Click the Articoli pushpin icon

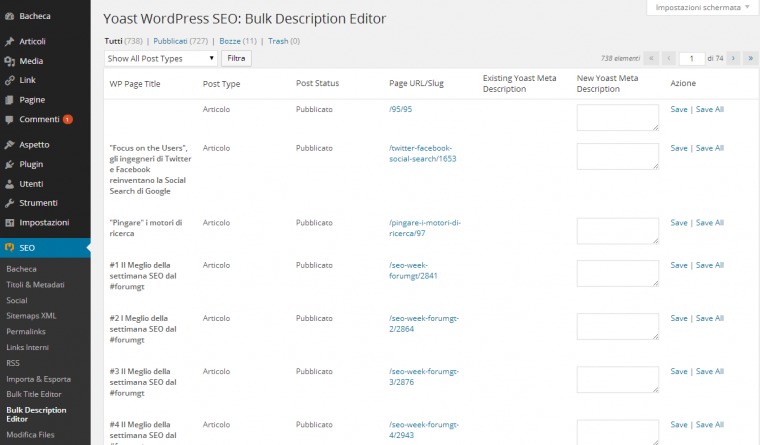point(9,42)
